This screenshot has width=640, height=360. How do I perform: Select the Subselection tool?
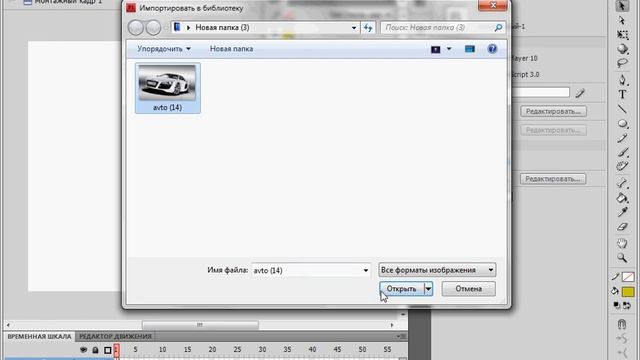point(622,20)
